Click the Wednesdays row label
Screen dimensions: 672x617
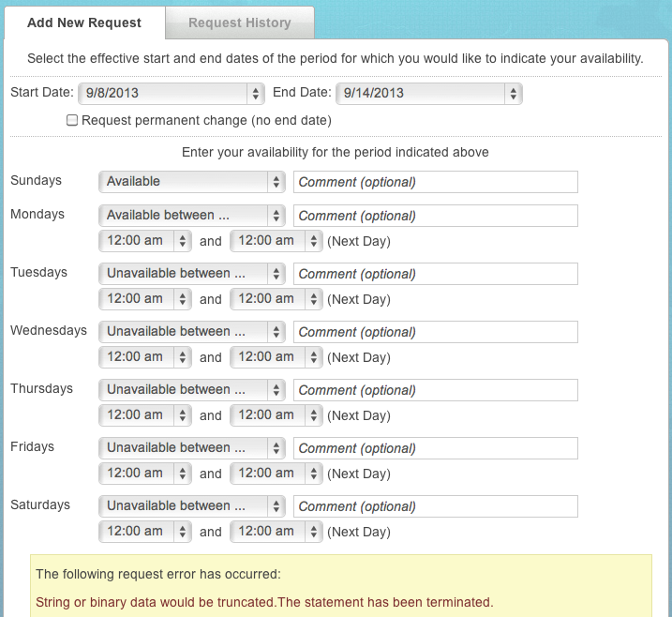49,330
